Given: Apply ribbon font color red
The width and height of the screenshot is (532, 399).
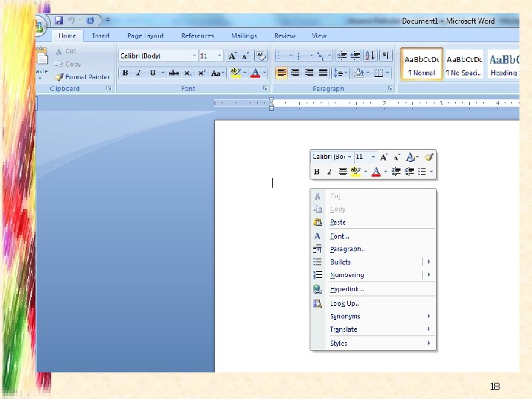Looking at the screenshot, I should 255,73.
